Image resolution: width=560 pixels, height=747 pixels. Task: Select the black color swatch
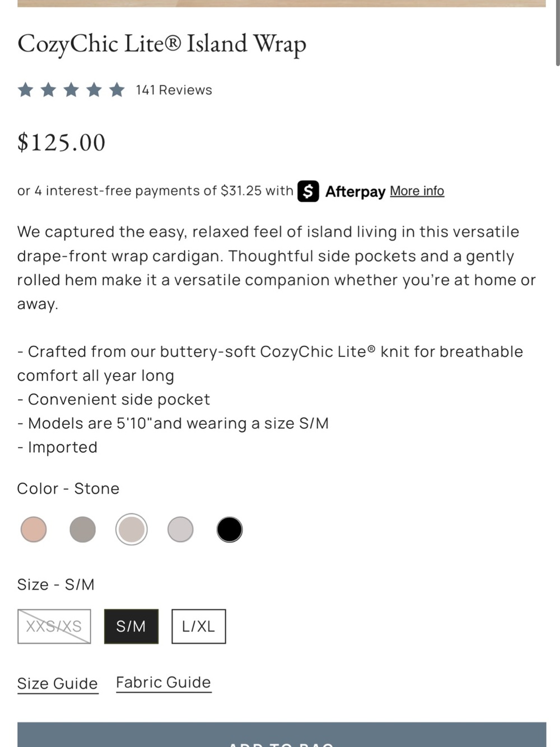click(230, 530)
